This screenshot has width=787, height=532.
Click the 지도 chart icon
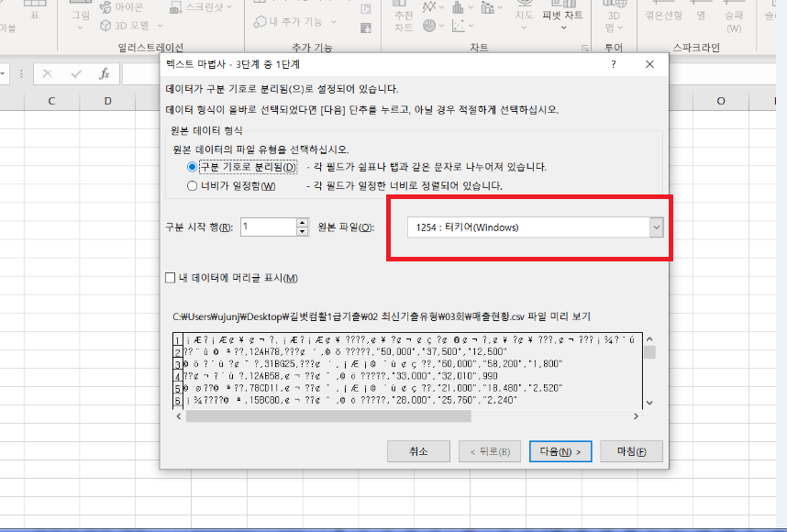(x=524, y=15)
